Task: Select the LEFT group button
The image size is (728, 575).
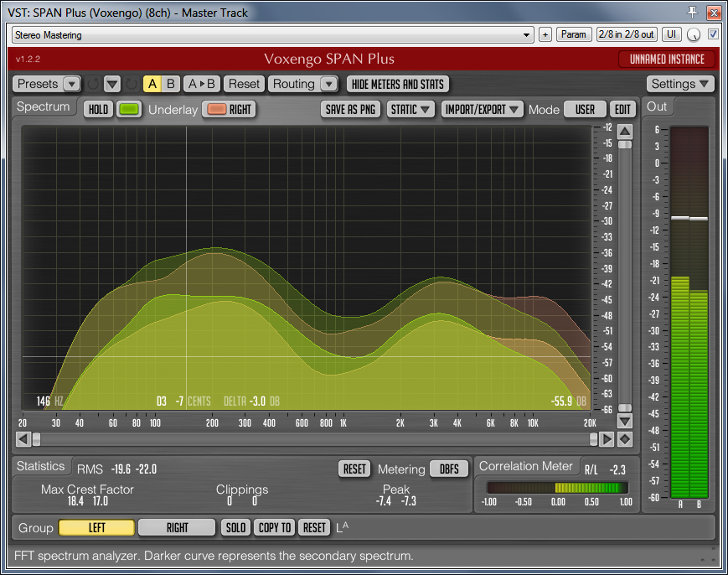Action: pos(96,527)
